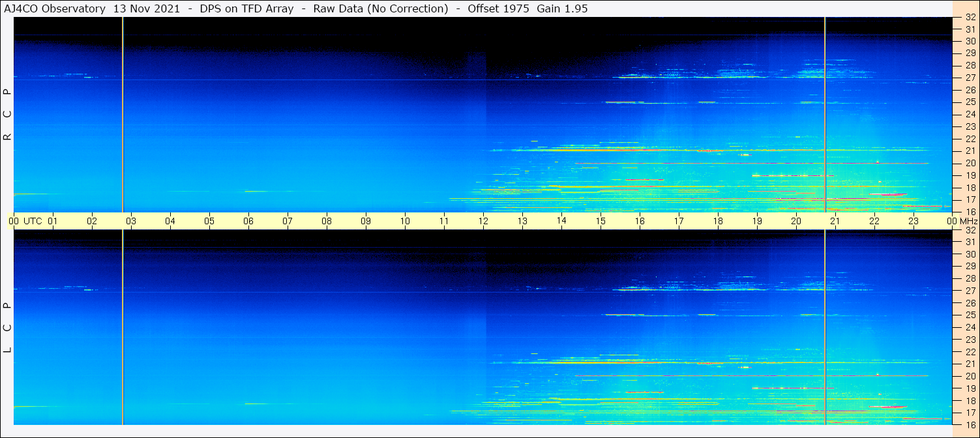This screenshot has width=980, height=438.
Task: Click the 18 hour label on time axis
Action: pos(718,221)
